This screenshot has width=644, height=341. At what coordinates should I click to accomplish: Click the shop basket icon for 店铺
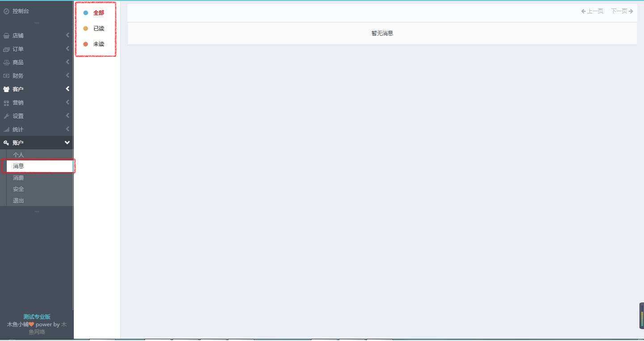(6, 36)
